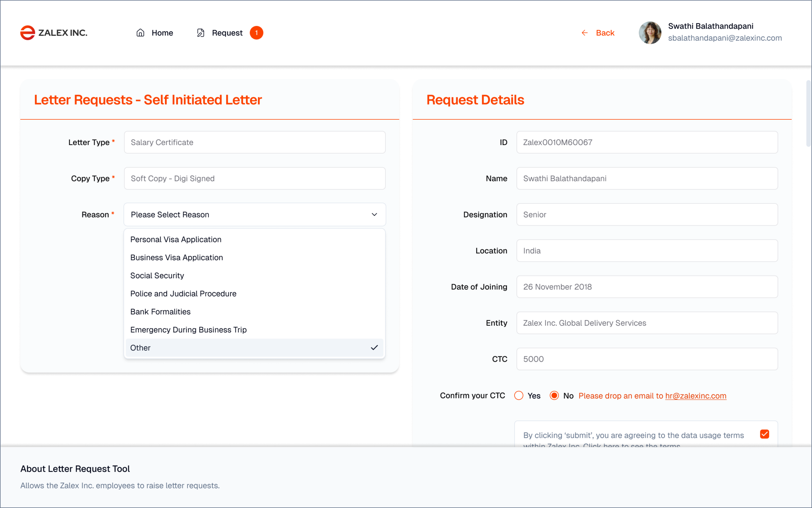The image size is (812, 508).
Task: Click the Entity field
Action: click(647, 323)
